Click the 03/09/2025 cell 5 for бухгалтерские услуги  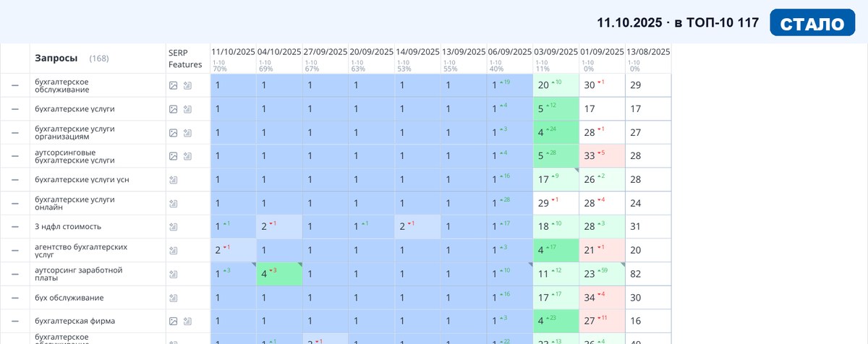[556, 109]
